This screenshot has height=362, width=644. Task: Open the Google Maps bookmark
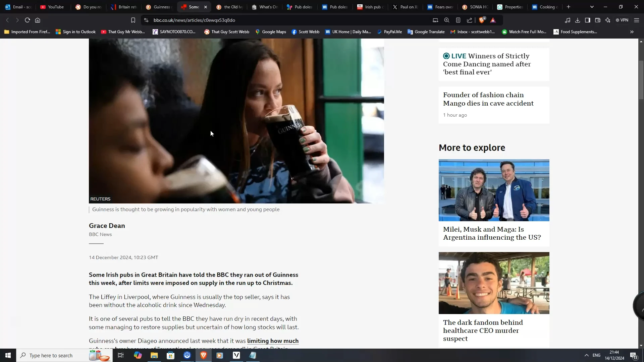tap(271, 32)
